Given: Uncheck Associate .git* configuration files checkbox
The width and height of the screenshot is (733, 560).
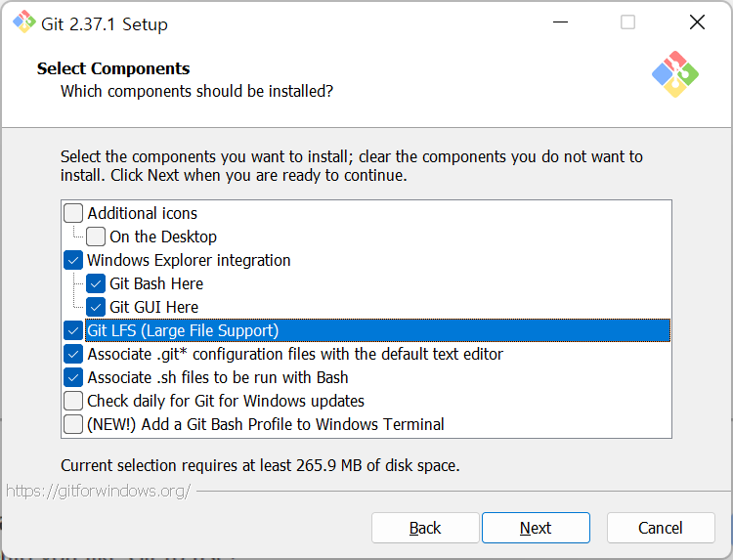Looking at the screenshot, I should (x=73, y=354).
